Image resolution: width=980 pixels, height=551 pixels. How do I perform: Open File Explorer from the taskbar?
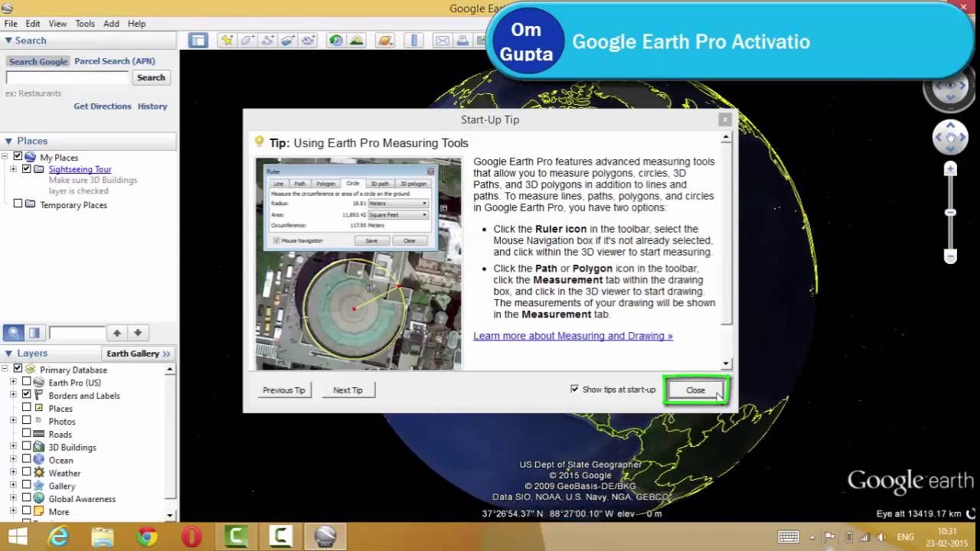[103, 537]
